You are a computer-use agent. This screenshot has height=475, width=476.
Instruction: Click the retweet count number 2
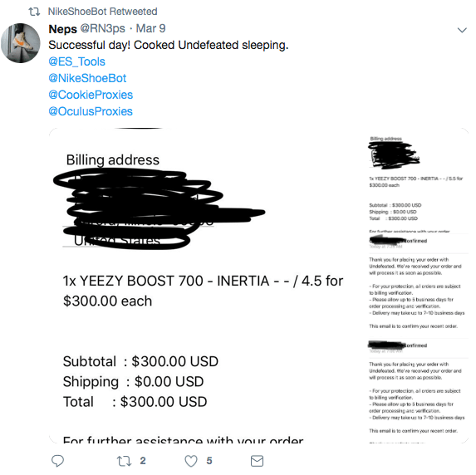(143, 461)
